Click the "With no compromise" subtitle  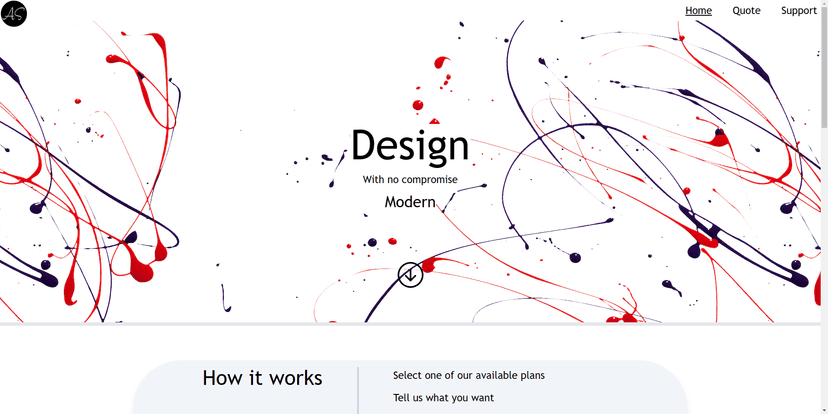(x=410, y=180)
